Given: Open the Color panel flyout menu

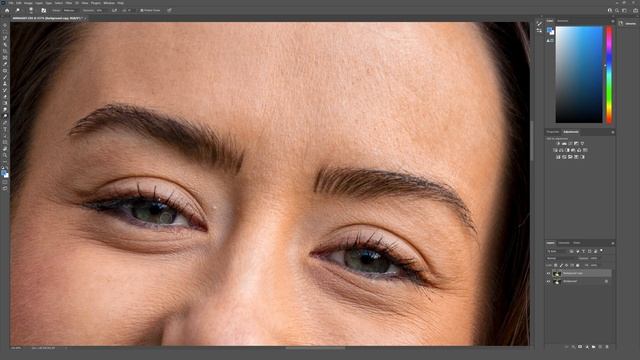Looking at the screenshot, I should pyautogui.click(x=613, y=21).
